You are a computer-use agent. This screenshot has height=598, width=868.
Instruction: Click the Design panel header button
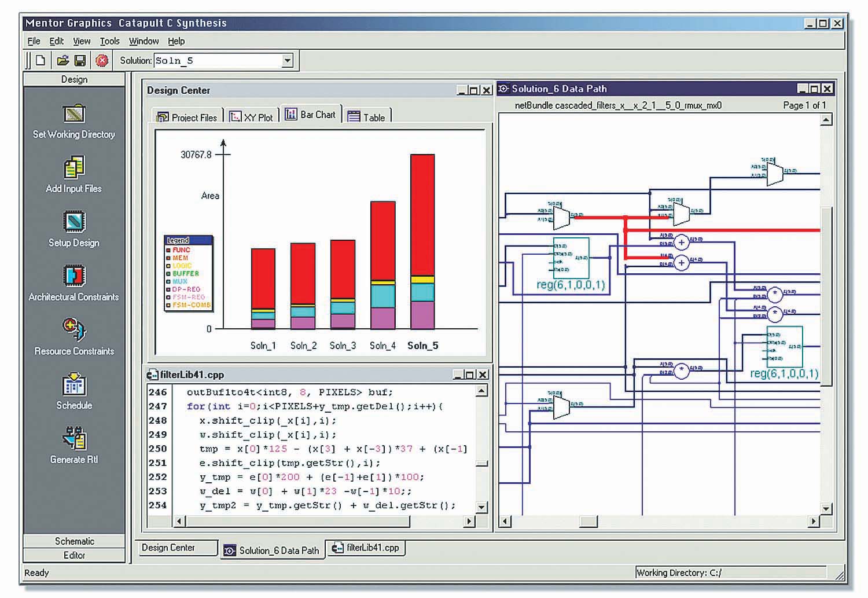click(x=74, y=79)
